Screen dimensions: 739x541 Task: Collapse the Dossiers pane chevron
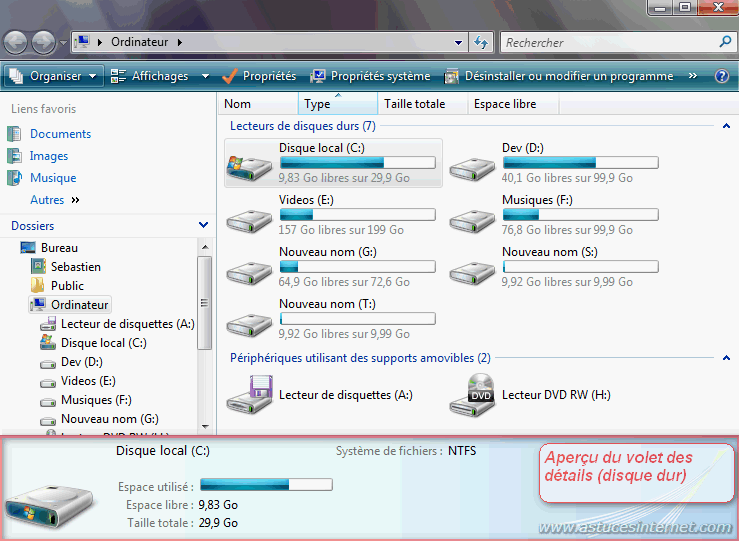tap(204, 225)
